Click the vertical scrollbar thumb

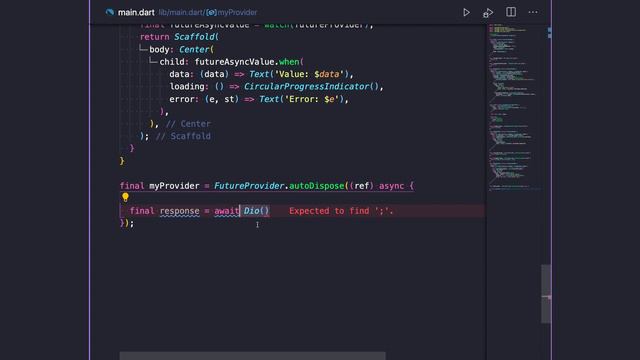546,294
